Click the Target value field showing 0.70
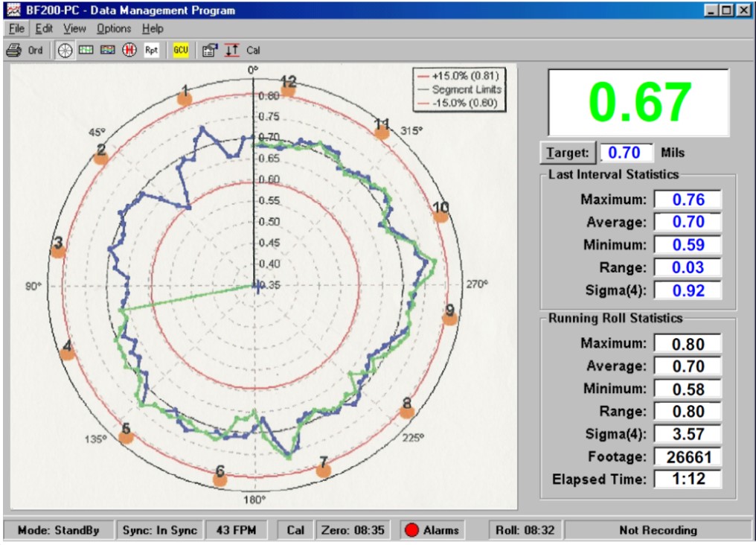This screenshot has height=545, width=756. coord(627,153)
